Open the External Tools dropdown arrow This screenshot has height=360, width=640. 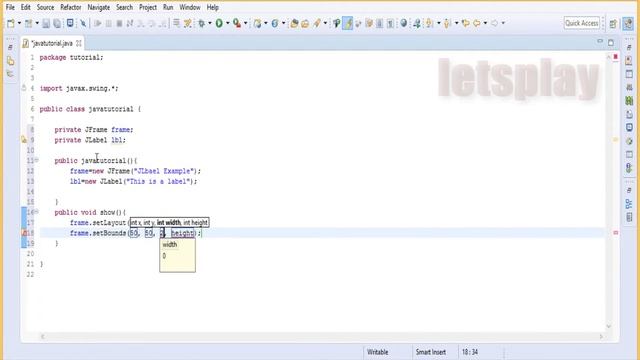click(x=245, y=23)
